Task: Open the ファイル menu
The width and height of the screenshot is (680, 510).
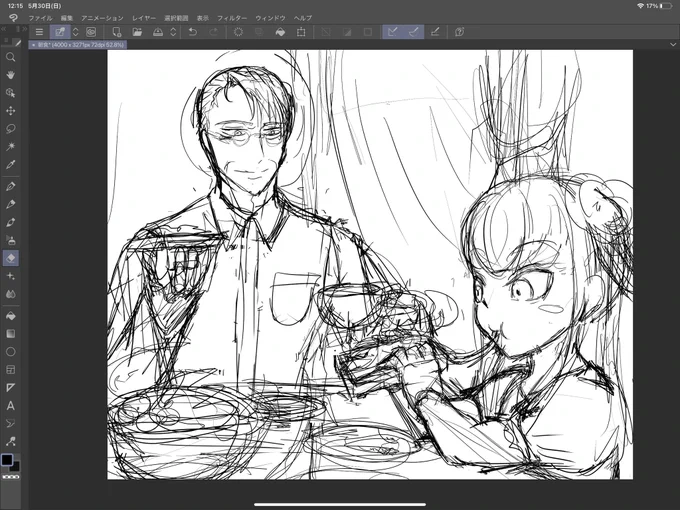Action: 40,18
